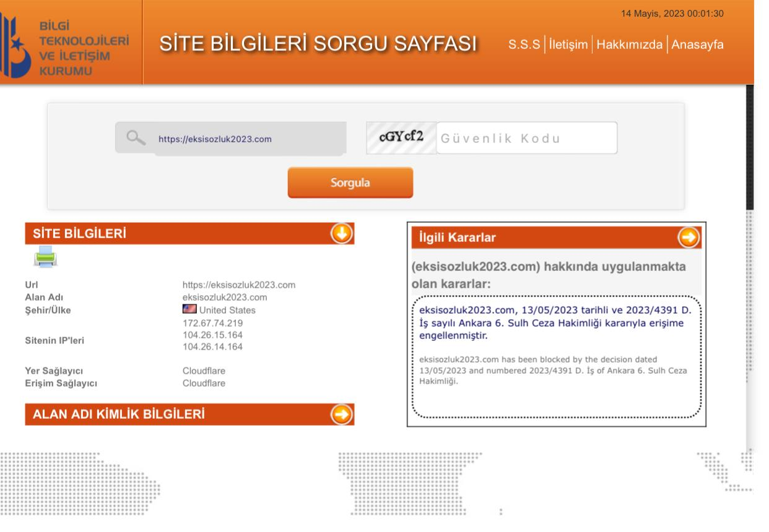Image resolution: width=769 pixels, height=532 pixels.
Task: Click the United States country text
Action: [227, 310]
